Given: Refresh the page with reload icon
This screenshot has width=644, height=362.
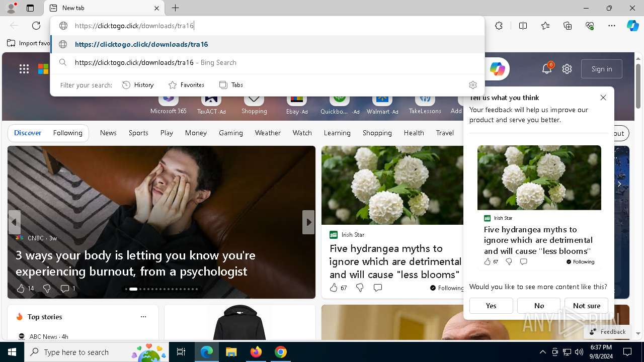Looking at the screenshot, I should pyautogui.click(x=36, y=26).
